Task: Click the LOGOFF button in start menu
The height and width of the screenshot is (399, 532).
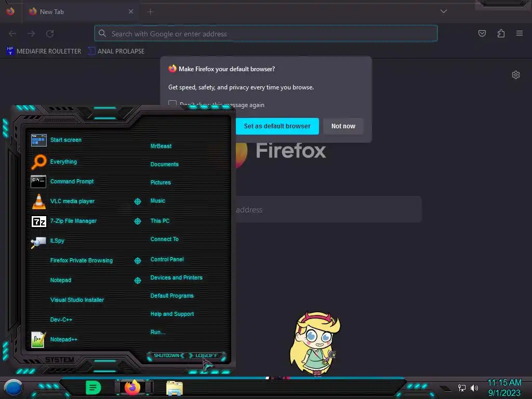Action: [x=206, y=355]
